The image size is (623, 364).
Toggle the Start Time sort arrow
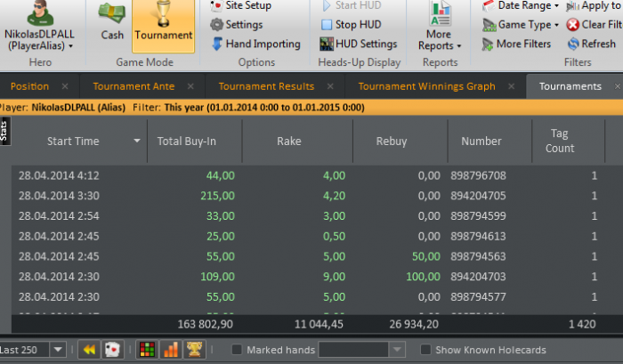137,141
